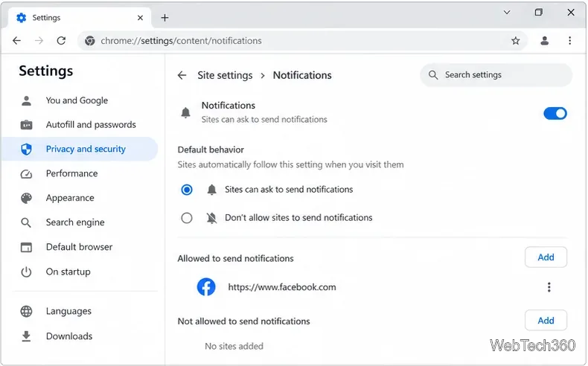
Task: Click the Site settings breadcrumb link
Action: pos(225,75)
